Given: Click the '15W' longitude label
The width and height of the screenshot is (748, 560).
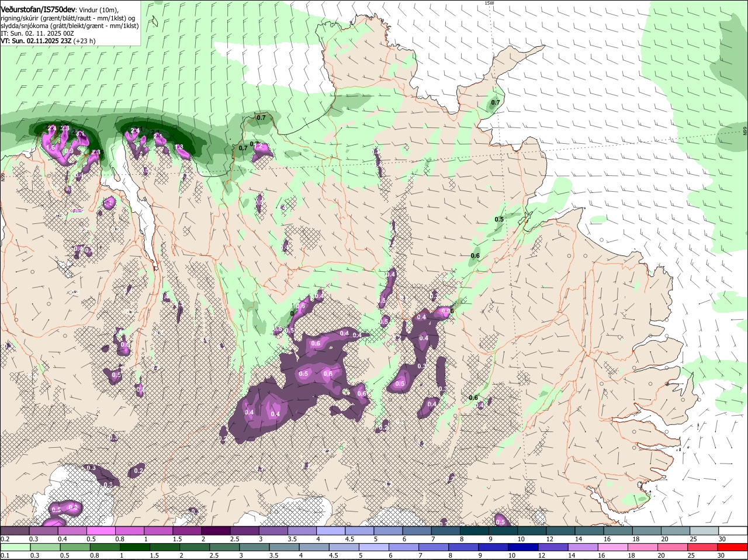Looking at the screenshot, I should click(489, 3).
